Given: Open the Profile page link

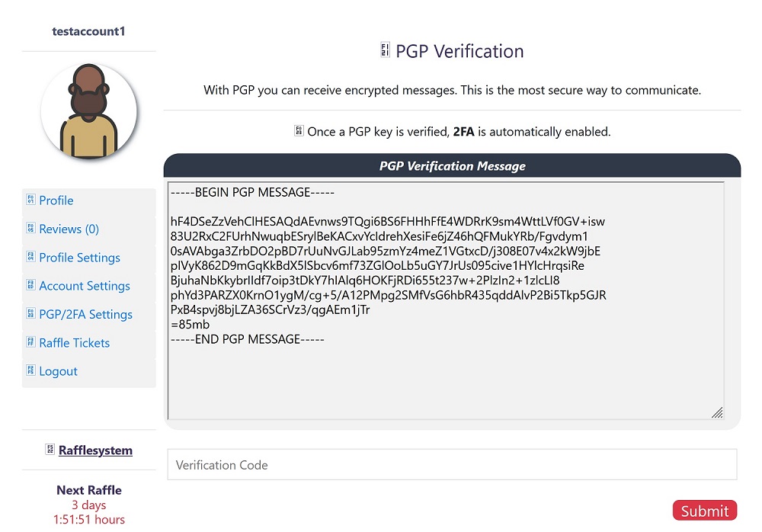Looking at the screenshot, I should tap(56, 200).
